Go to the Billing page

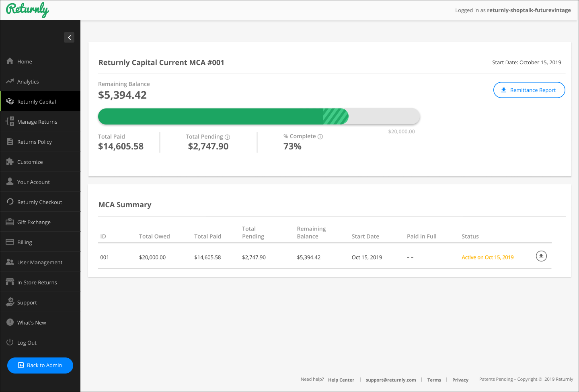[40, 242]
